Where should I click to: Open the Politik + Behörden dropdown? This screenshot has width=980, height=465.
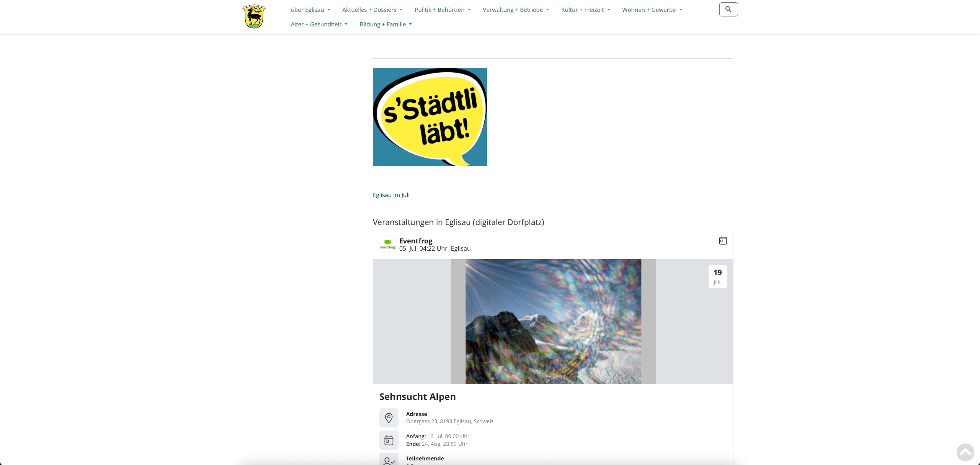[443, 10]
